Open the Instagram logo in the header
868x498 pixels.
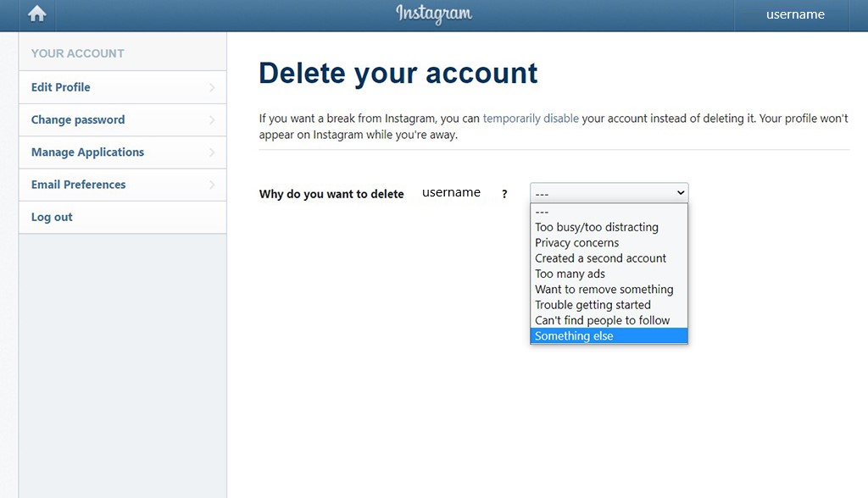(x=434, y=14)
